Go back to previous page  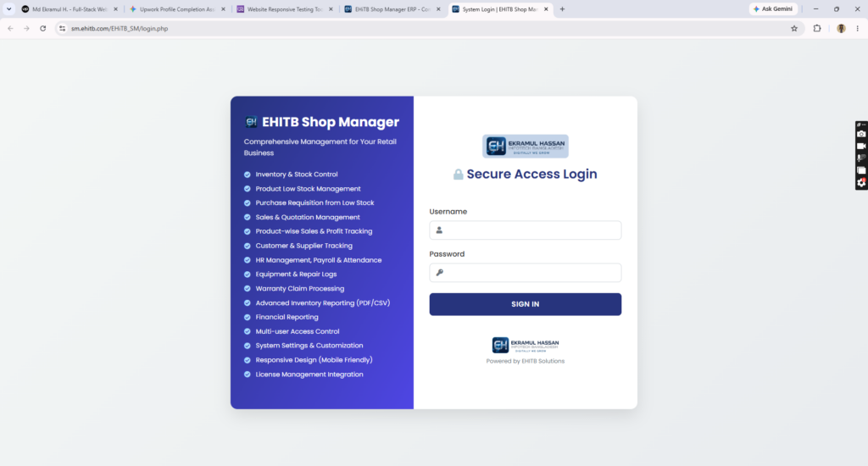pyautogui.click(x=10, y=28)
